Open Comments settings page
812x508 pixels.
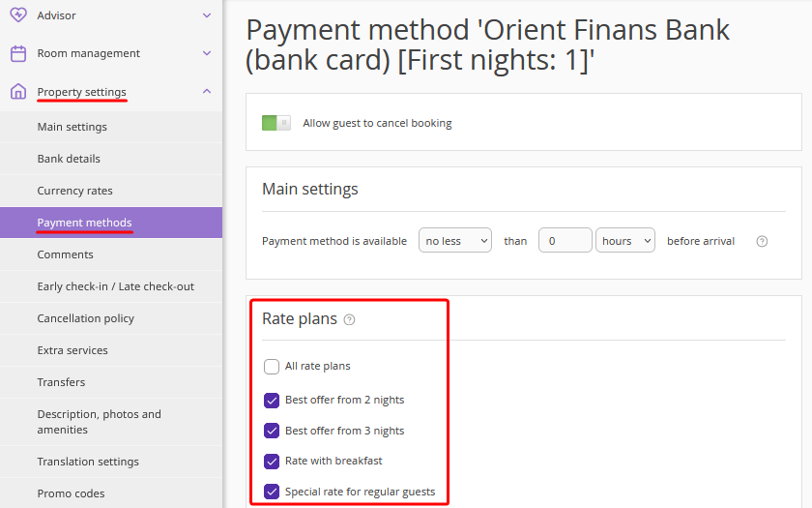(x=111, y=254)
